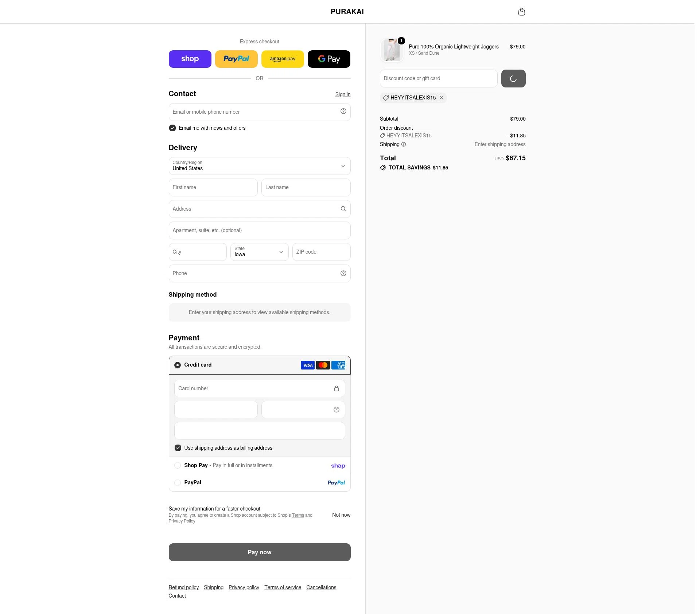Pay with the Google Pay express button

(329, 59)
